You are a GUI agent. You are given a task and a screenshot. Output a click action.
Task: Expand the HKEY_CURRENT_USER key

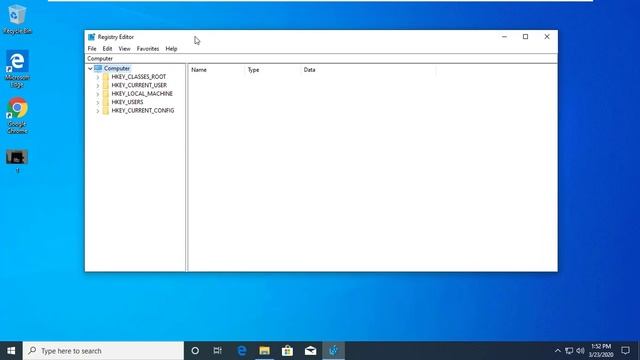98,86
